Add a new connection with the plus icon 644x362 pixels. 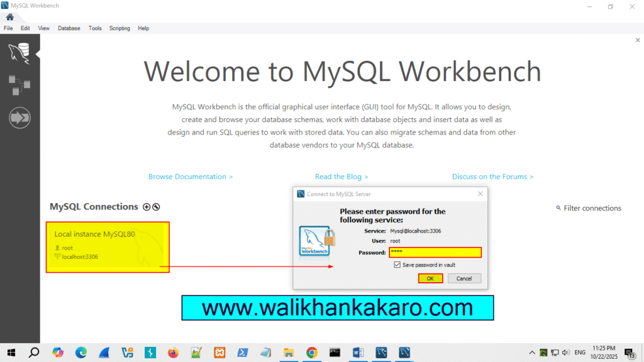(147, 207)
